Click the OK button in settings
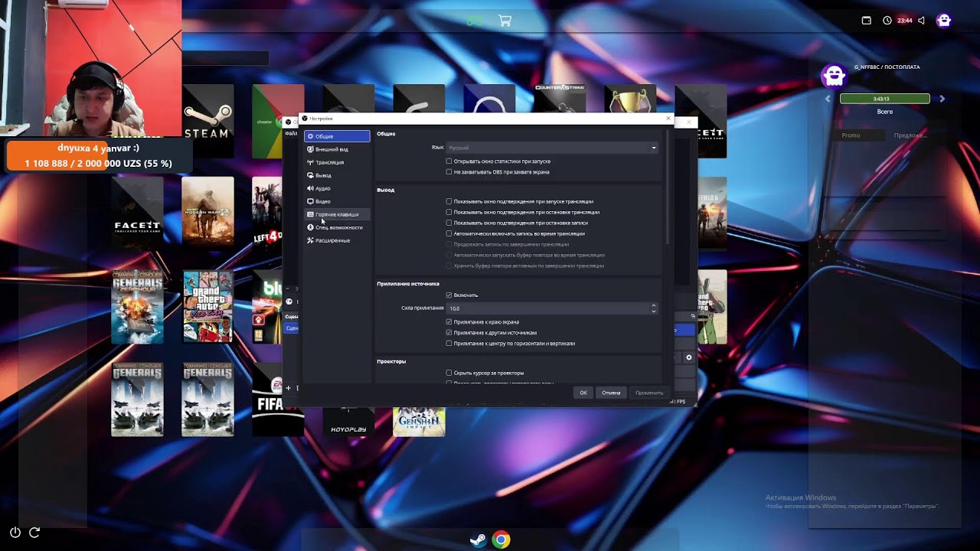Viewport: 980px width, 551px height. (x=583, y=393)
